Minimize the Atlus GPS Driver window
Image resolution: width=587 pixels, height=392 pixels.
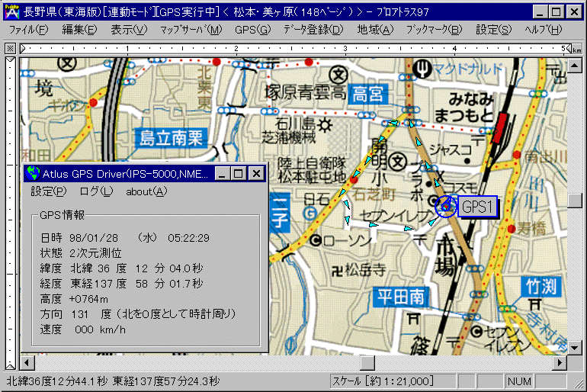(223, 174)
